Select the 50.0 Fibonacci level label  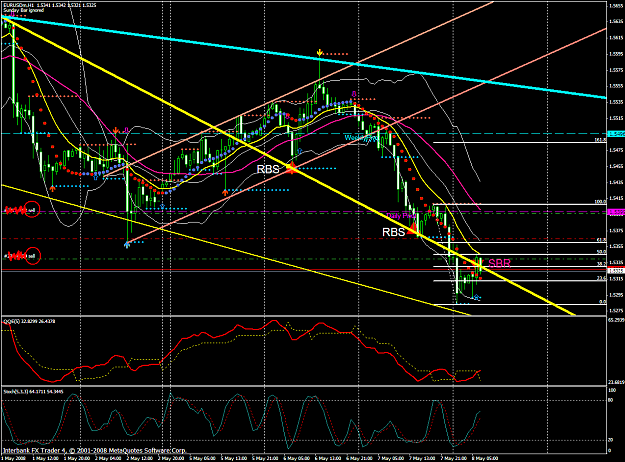(601, 252)
